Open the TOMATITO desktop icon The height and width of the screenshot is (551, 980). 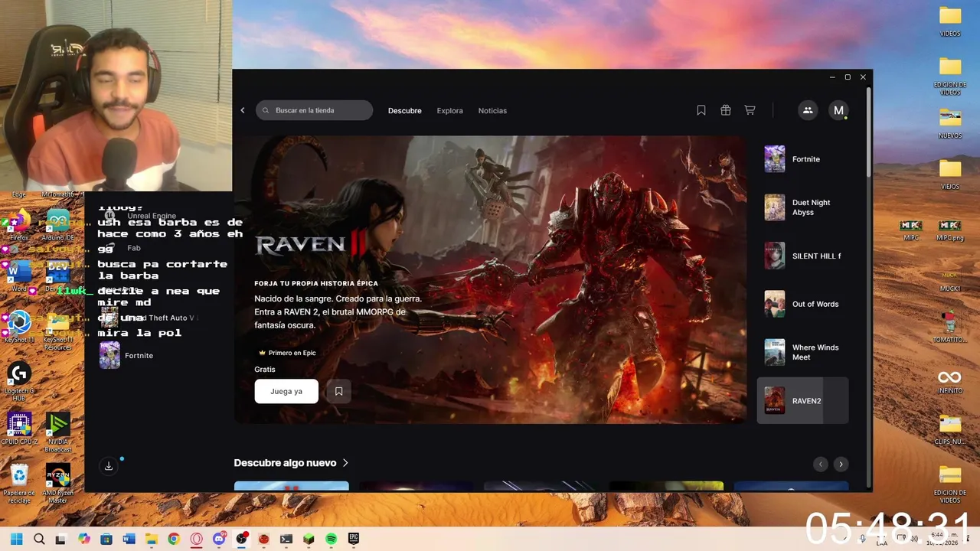tap(949, 327)
